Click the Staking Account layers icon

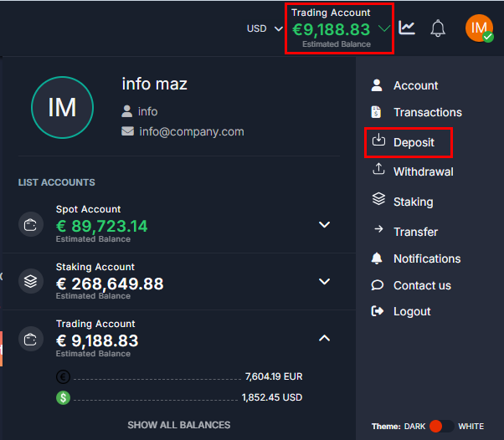[x=31, y=281]
